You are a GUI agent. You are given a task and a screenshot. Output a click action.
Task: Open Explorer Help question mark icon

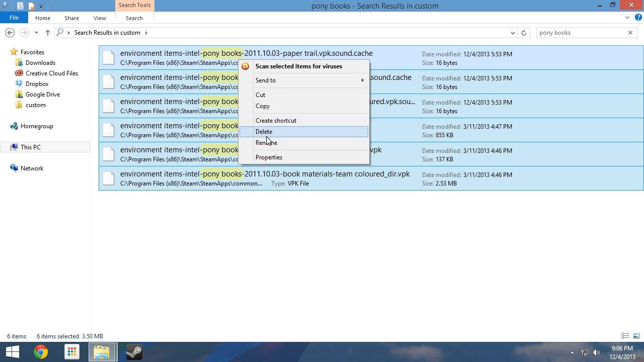(638, 18)
